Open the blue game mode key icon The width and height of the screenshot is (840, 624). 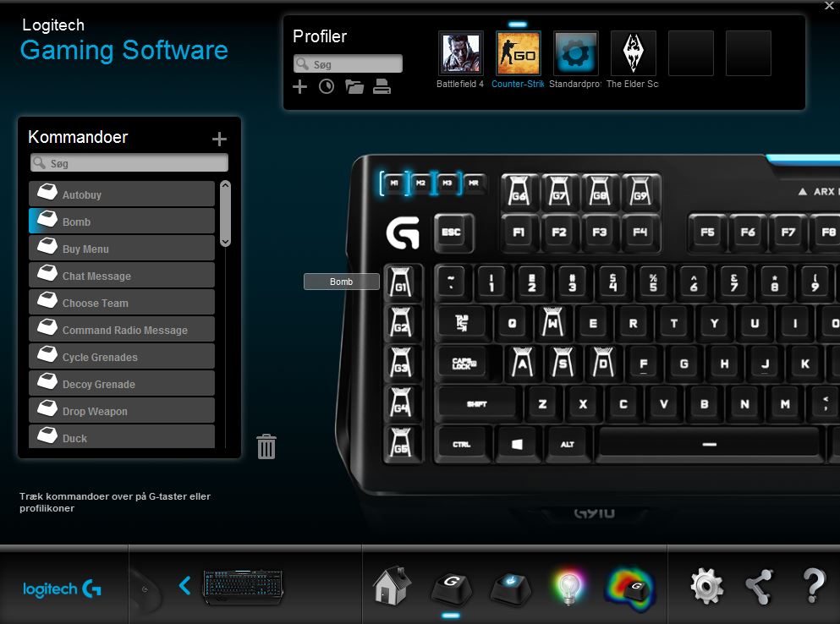[x=511, y=588]
